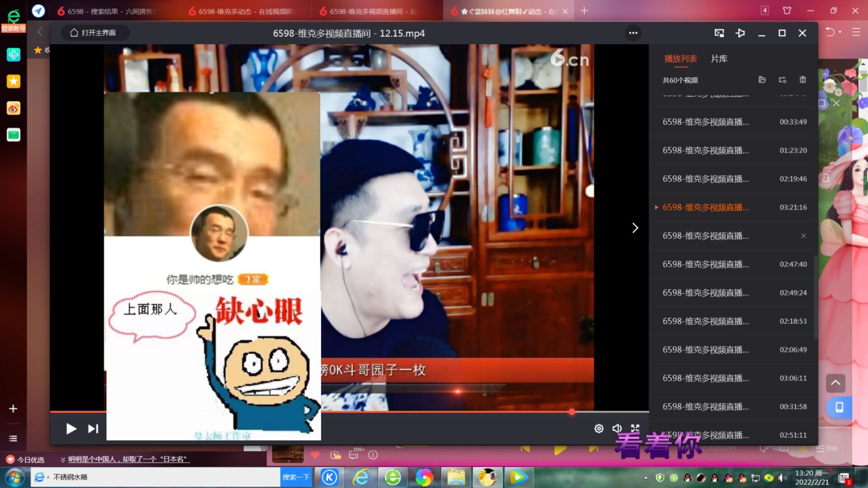The image size is (868, 488).
Task: Click the 360 browser login logo
Action: 14,20
